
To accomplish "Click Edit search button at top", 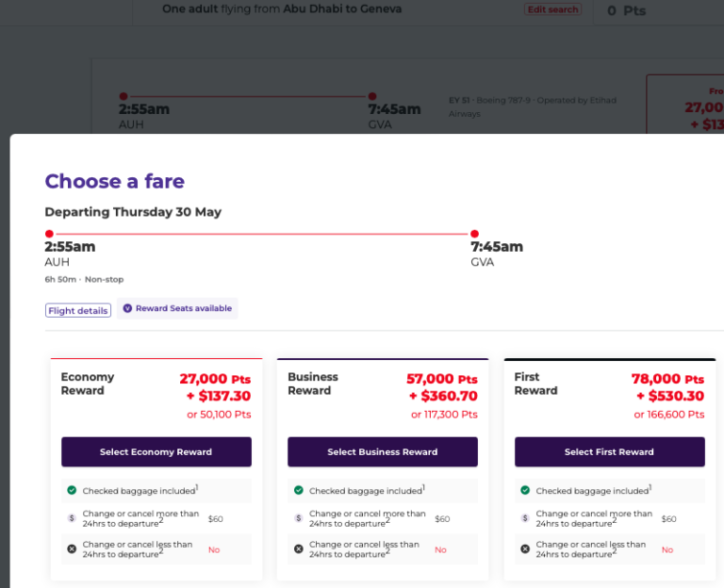I will point(552,9).
